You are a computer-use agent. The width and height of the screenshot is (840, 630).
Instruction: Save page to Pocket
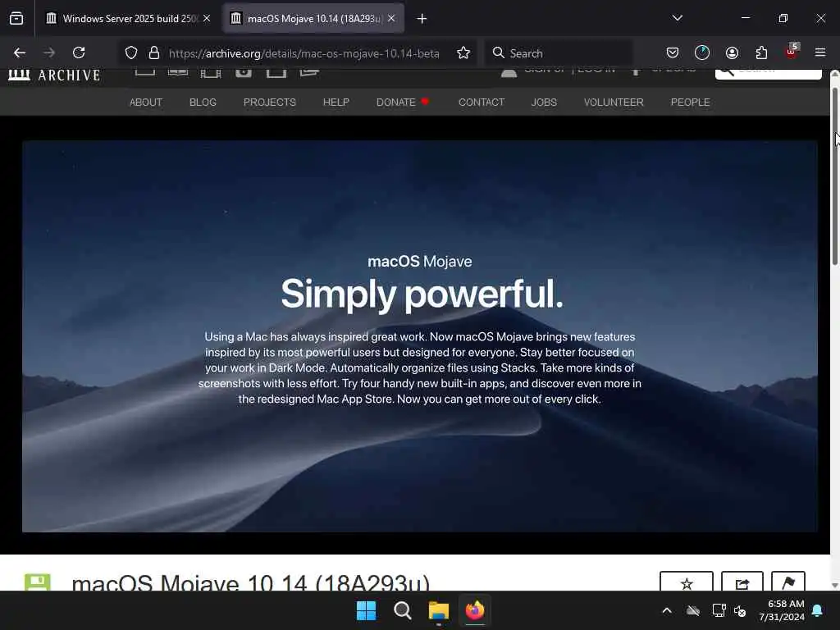point(673,52)
